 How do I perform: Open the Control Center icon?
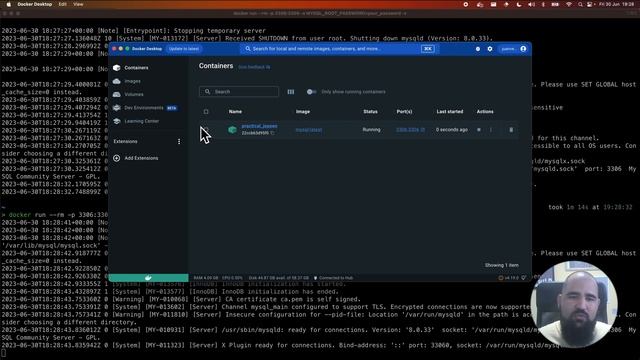click(x=590, y=4)
